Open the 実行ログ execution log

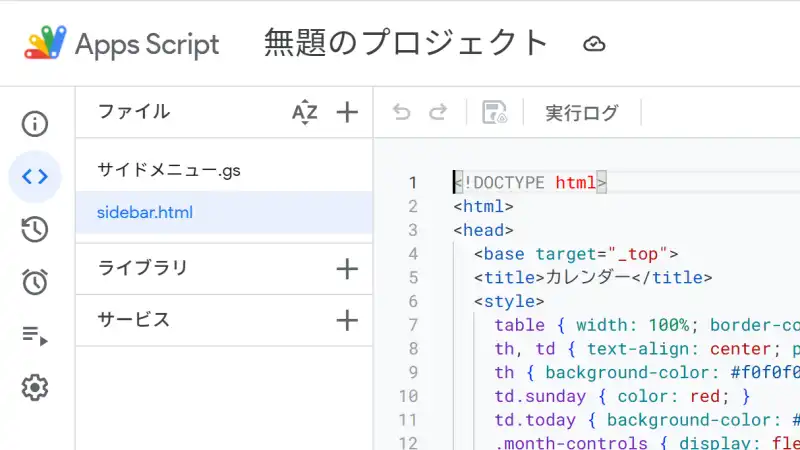(582, 113)
